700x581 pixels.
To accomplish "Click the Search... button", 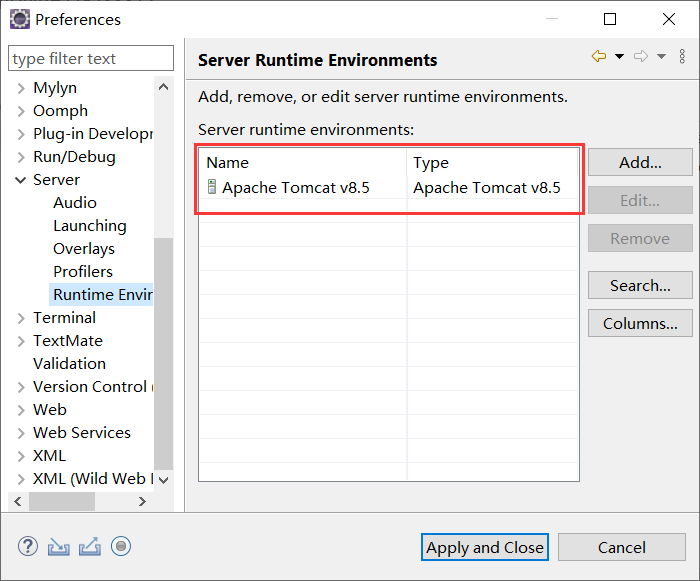I will point(640,285).
